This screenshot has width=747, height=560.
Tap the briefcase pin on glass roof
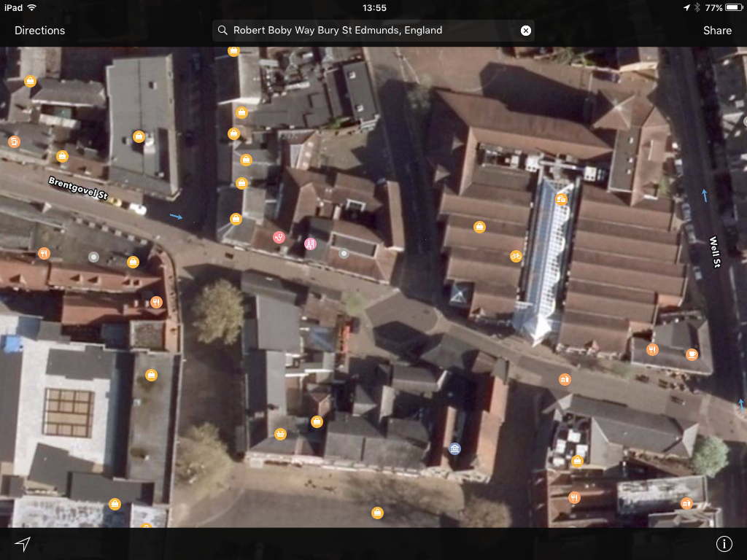coord(562,199)
